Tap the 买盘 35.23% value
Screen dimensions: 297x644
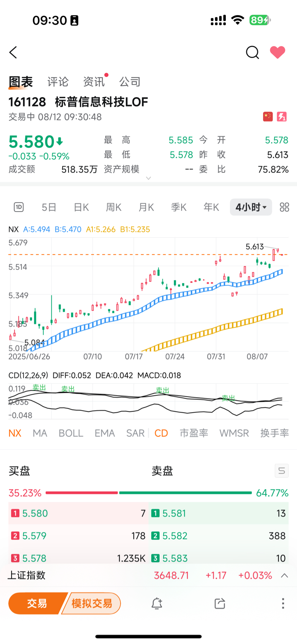25,493
